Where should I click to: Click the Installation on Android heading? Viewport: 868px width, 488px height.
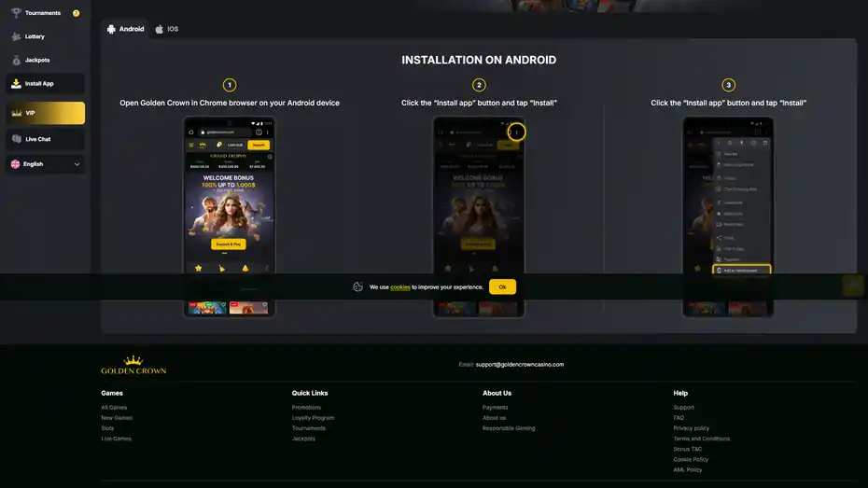click(x=479, y=60)
